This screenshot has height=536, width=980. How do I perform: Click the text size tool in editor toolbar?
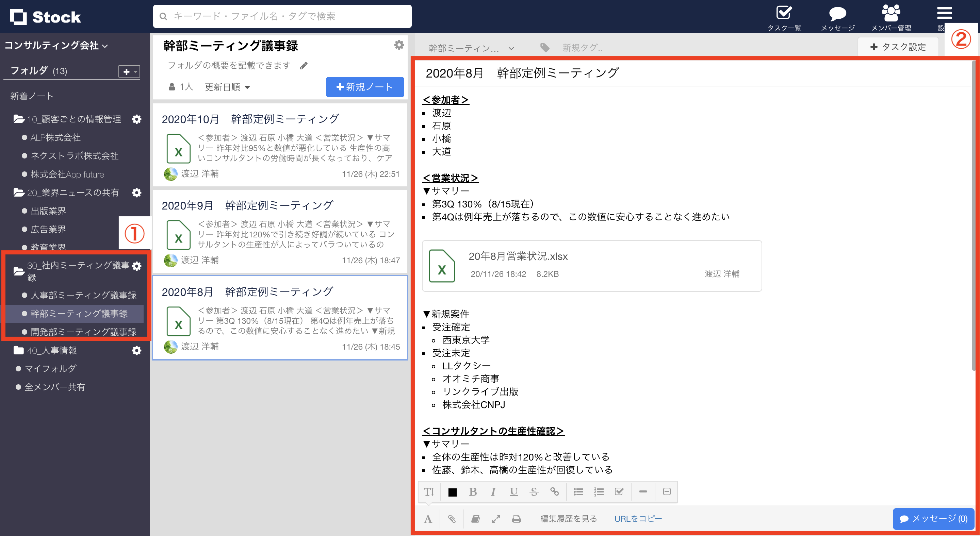tap(429, 491)
